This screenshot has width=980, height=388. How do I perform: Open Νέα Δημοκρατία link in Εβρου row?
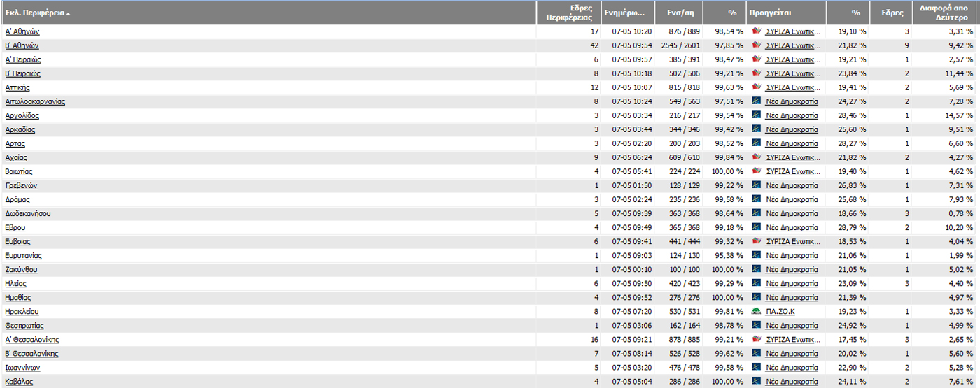pyautogui.click(x=791, y=227)
